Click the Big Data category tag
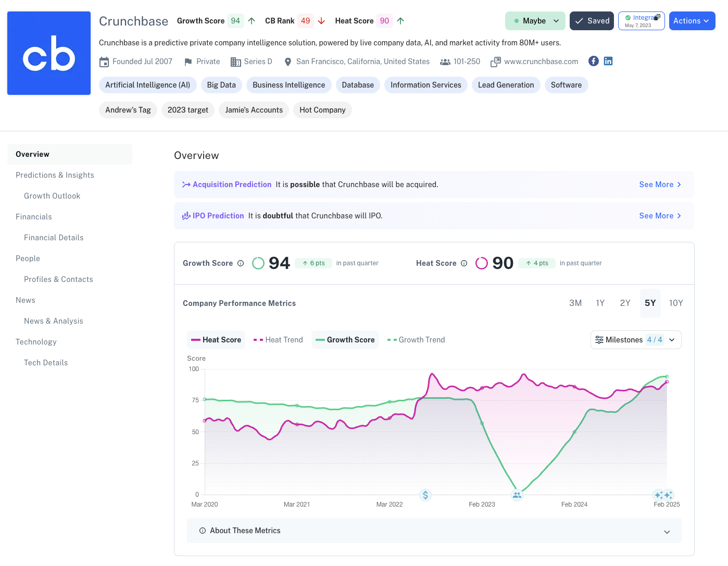The image size is (728, 566). click(221, 85)
